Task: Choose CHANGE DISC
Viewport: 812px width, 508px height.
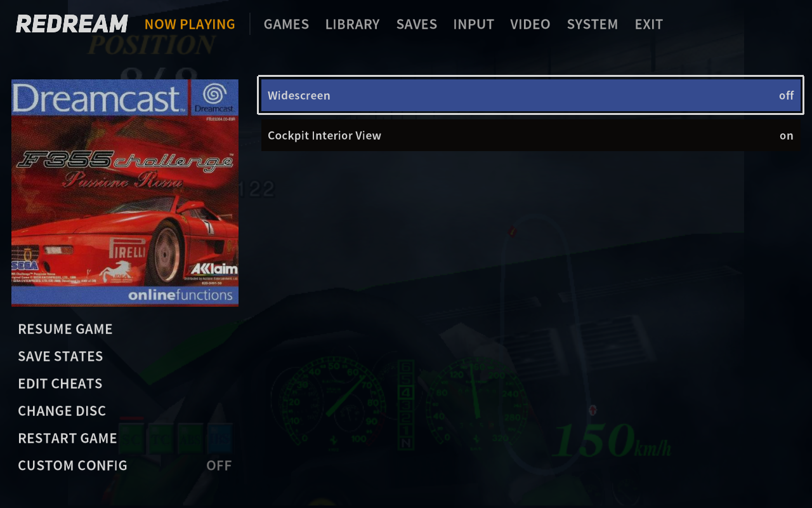Action: point(62,411)
